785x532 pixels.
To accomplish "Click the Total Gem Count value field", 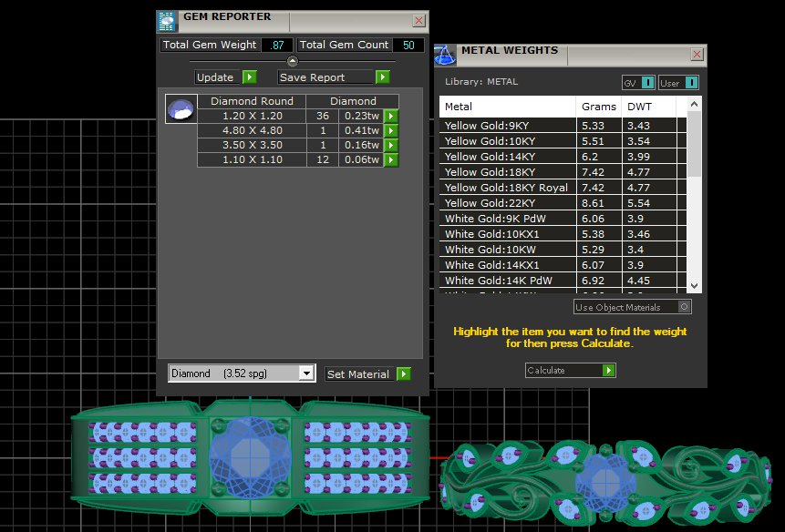I will (408, 45).
